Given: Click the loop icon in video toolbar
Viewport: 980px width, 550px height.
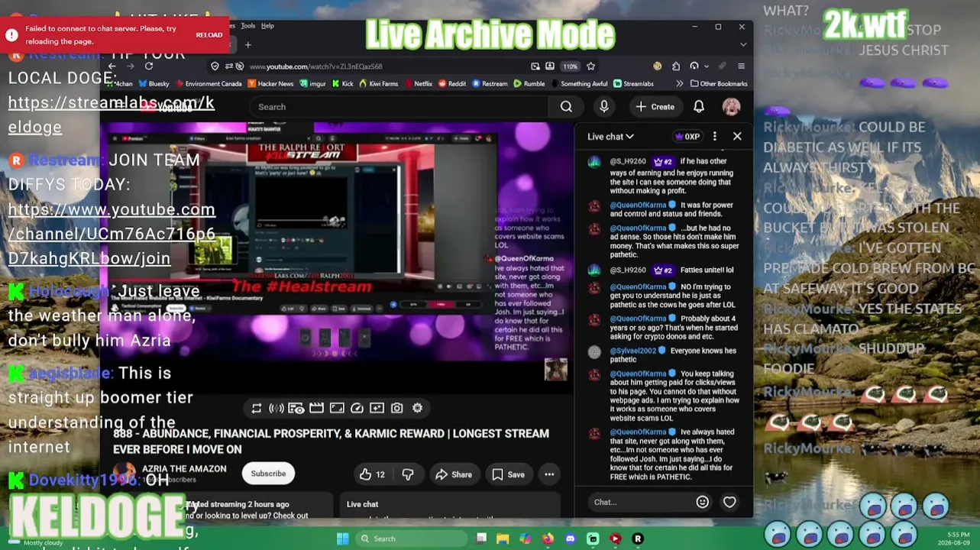Looking at the screenshot, I should tap(257, 408).
